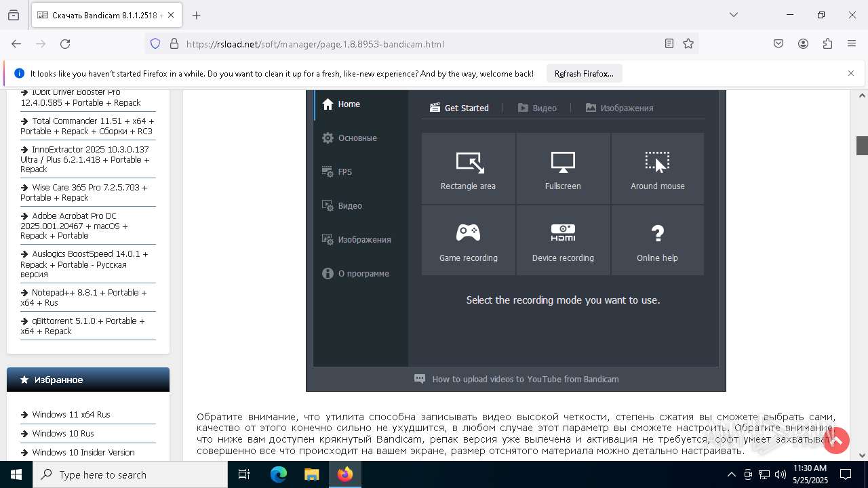Click the Windows search box

[130, 474]
